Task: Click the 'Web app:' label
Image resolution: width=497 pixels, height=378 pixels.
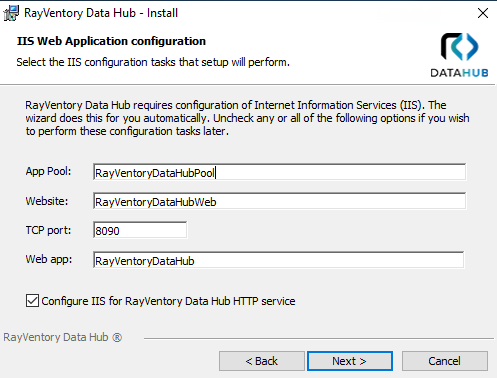Action: (x=49, y=259)
